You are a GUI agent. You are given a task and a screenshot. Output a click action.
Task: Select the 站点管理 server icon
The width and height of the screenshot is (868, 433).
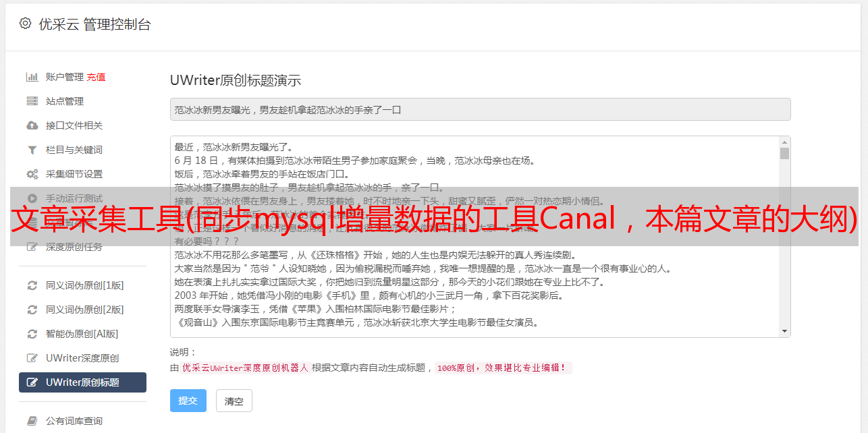pos(32,101)
